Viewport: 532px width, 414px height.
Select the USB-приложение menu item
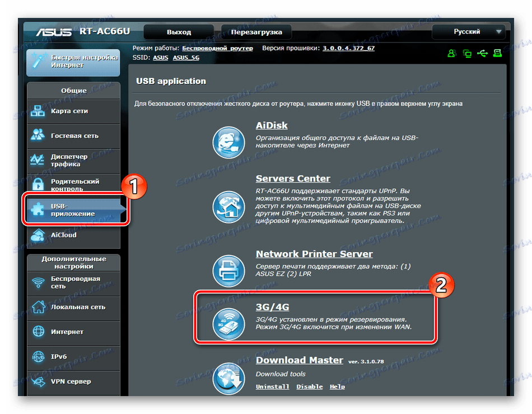click(76, 210)
